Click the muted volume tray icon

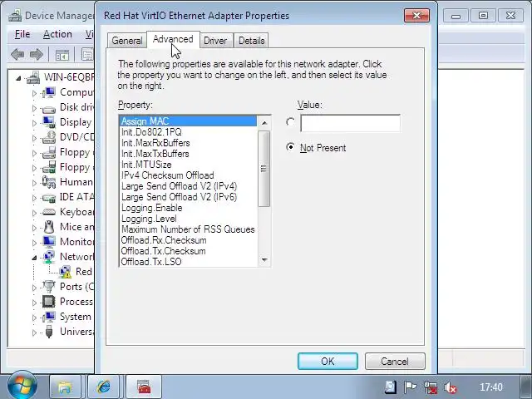(451, 387)
